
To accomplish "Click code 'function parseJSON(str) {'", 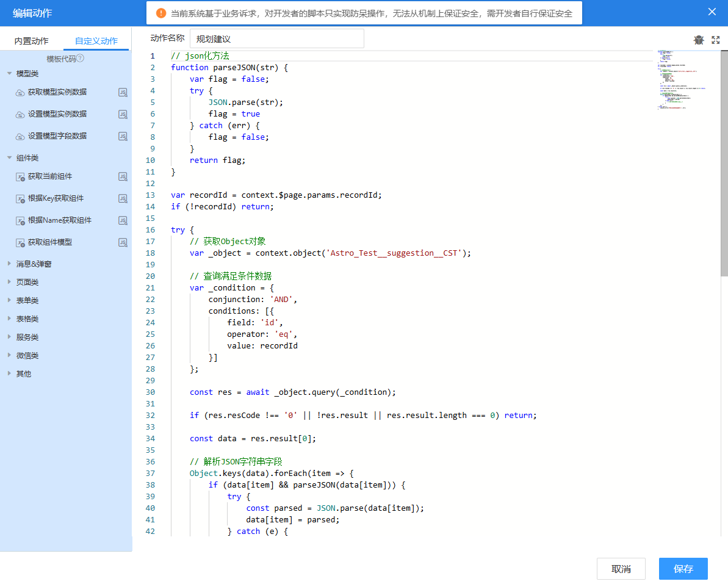I will coord(229,67).
